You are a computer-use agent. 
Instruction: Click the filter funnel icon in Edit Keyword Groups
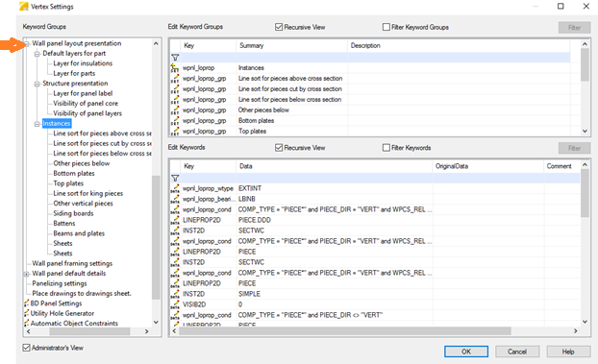coord(175,58)
